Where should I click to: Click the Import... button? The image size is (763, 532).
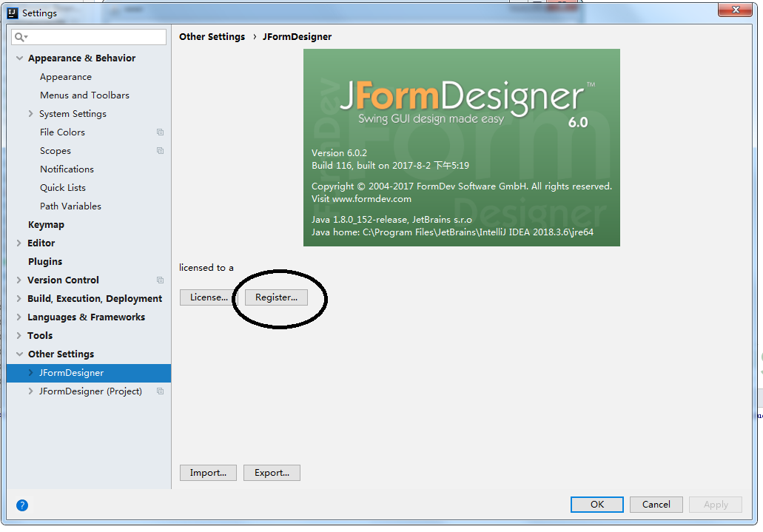[208, 473]
